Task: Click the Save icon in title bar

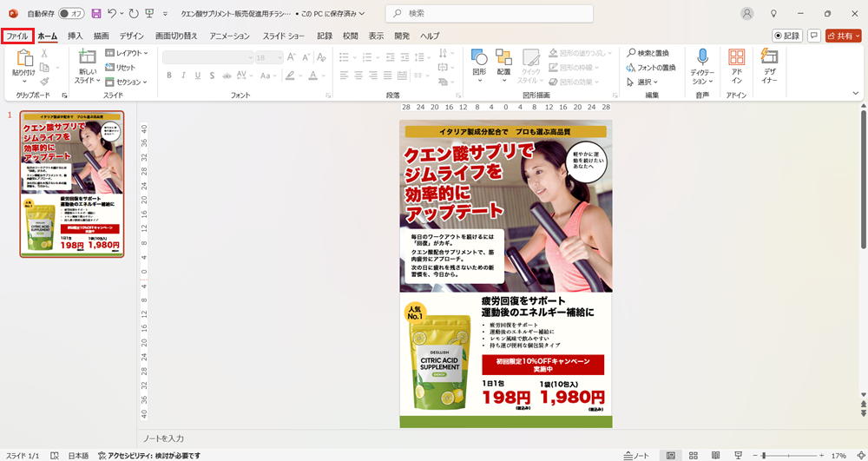Action: coord(96,13)
